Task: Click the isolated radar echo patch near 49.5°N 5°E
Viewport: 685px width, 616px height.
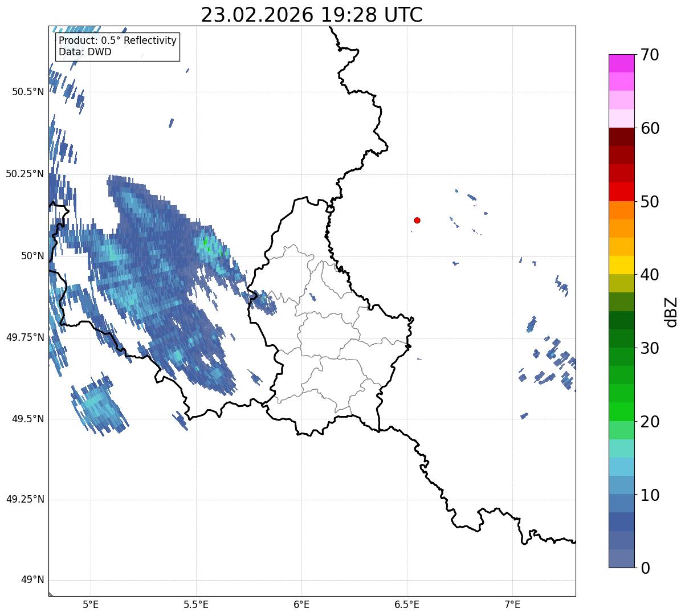Action: (x=99, y=405)
